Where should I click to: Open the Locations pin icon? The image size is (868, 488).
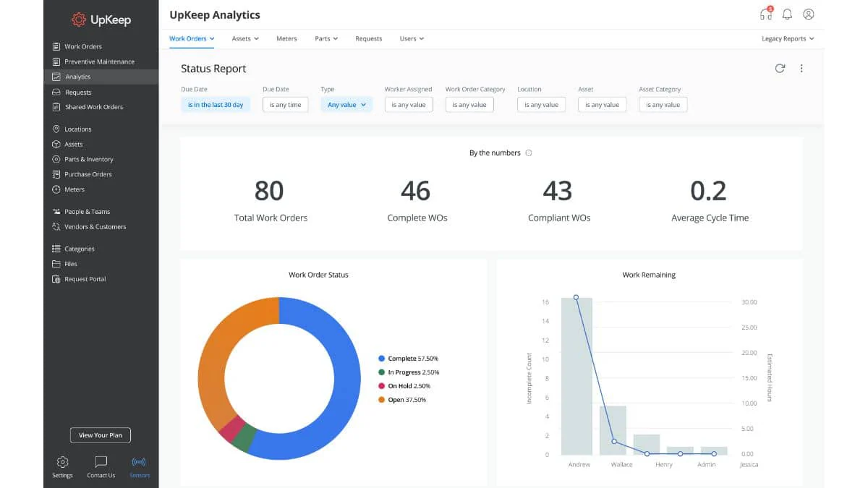[56, 129]
